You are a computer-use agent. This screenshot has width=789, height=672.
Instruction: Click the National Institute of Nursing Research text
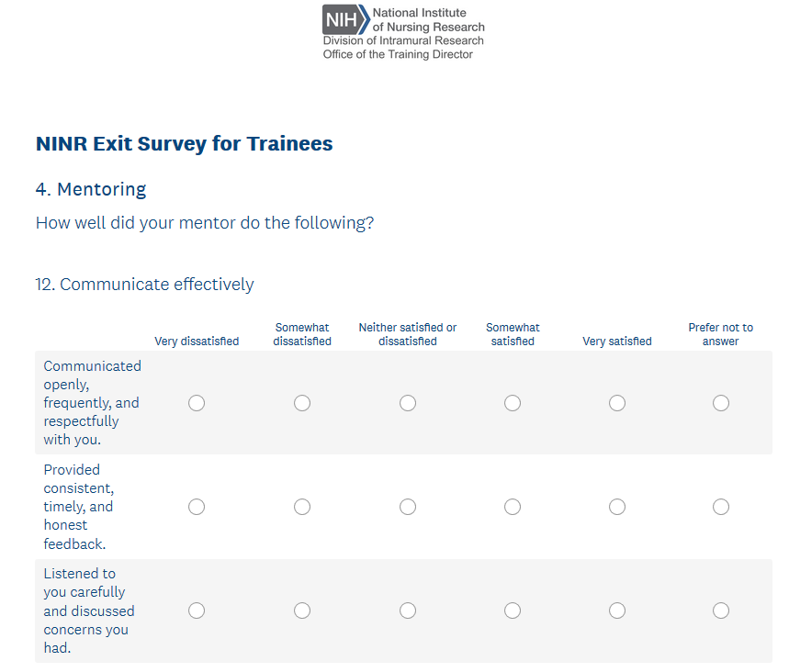click(428, 20)
